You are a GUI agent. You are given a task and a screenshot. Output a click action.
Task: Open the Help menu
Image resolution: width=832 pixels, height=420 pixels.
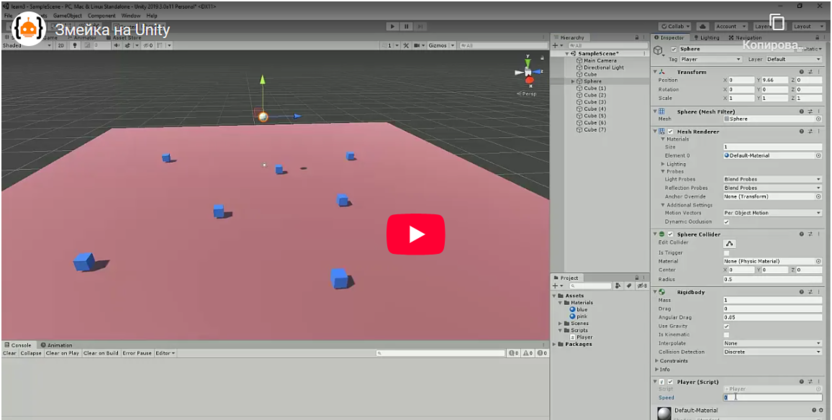tap(152, 16)
